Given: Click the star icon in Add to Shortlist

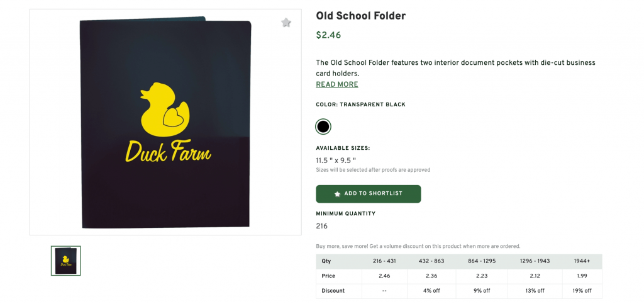Looking at the screenshot, I should (337, 194).
